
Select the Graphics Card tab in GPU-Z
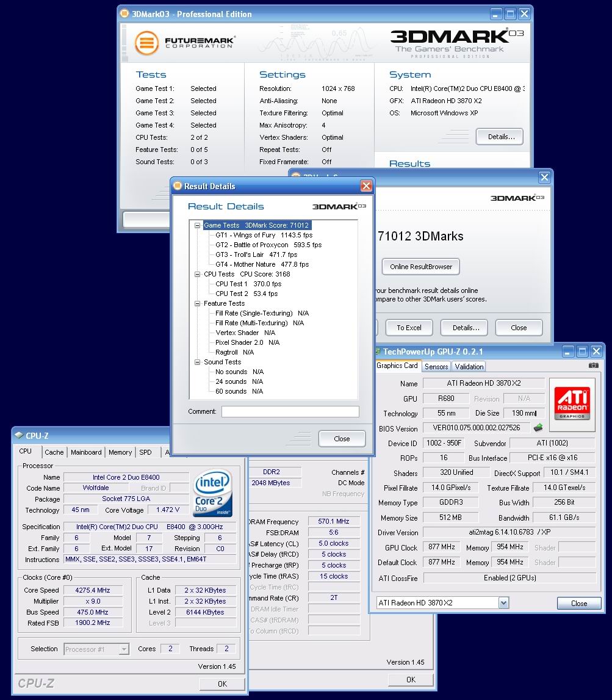397,365
